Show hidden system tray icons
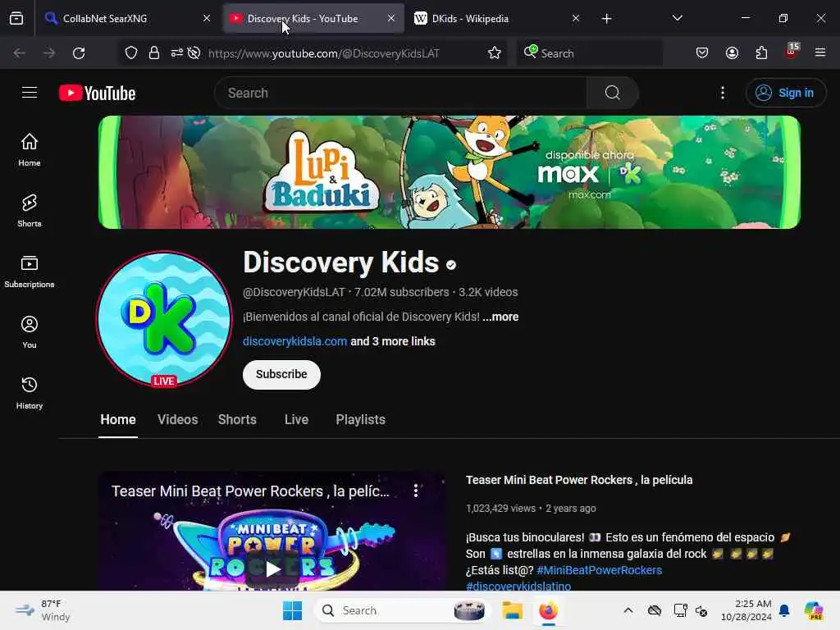Image resolution: width=840 pixels, height=630 pixels. [628, 610]
